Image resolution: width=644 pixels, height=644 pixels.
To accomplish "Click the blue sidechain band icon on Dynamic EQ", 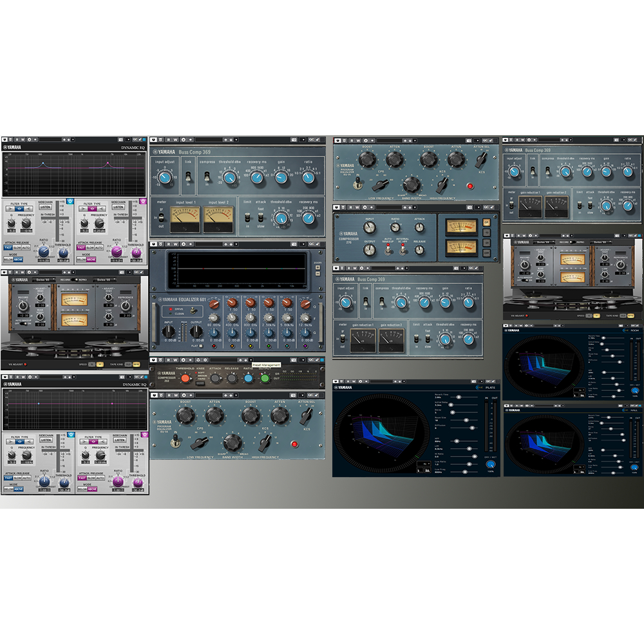I will pos(70,201).
